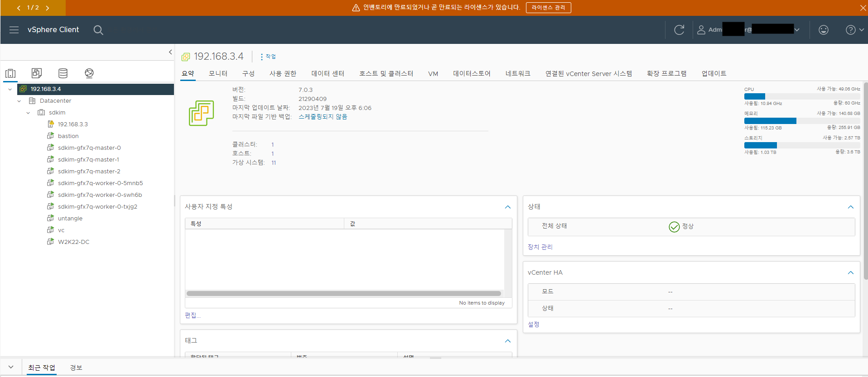Open the vCenter HA settings (설정) link
This screenshot has width=868, height=377.
coord(534,325)
